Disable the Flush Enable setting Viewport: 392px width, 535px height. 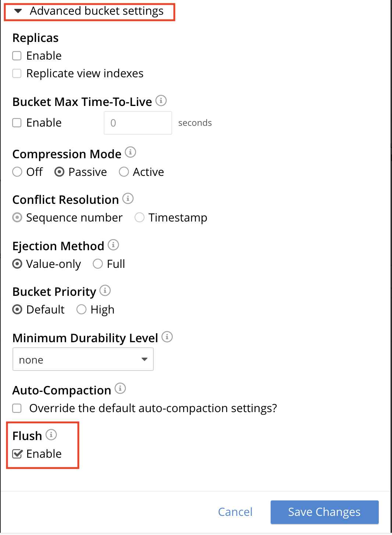[x=17, y=454]
